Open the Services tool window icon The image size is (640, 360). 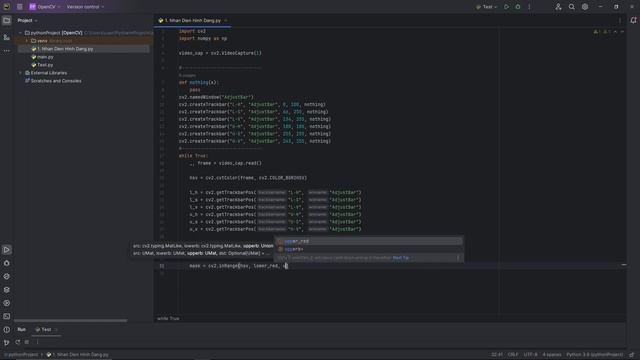7,303
